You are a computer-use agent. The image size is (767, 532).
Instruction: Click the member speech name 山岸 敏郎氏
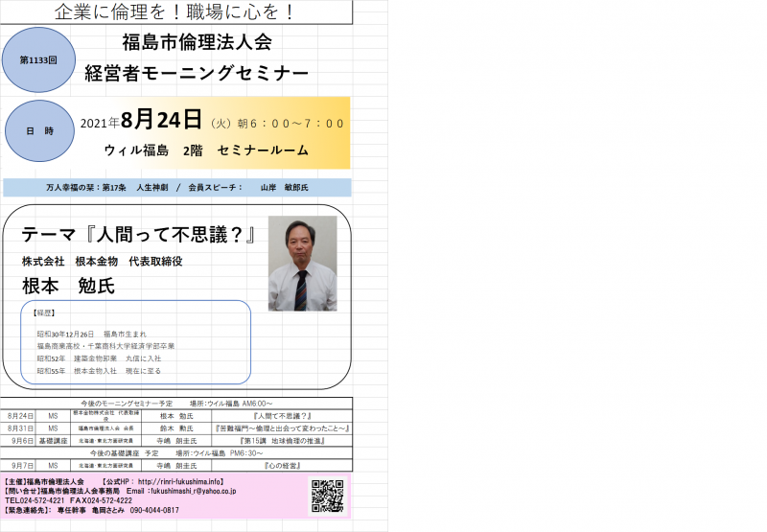[284, 187]
